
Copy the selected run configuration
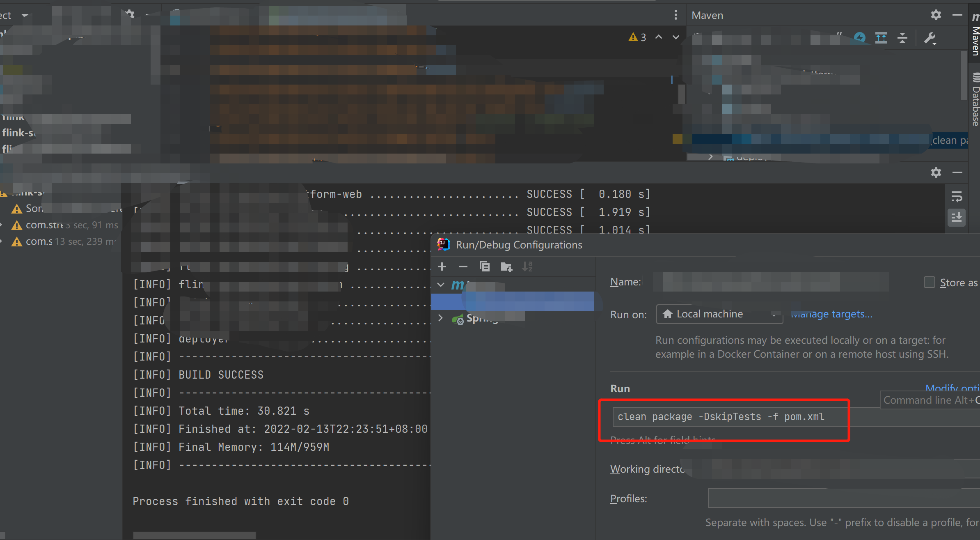click(485, 267)
